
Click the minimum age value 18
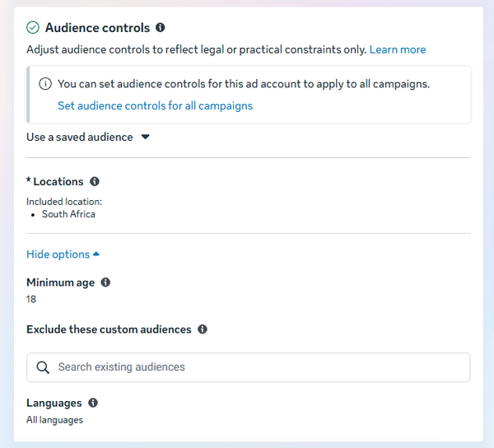[31, 299]
